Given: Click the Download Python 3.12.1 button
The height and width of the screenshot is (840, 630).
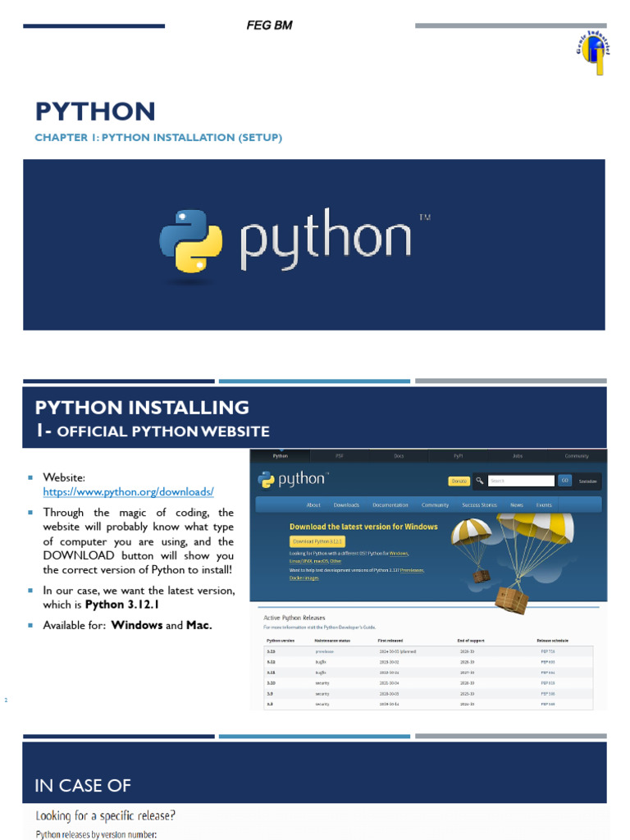Looking at the screenshot, I should [x=317, y=541].
